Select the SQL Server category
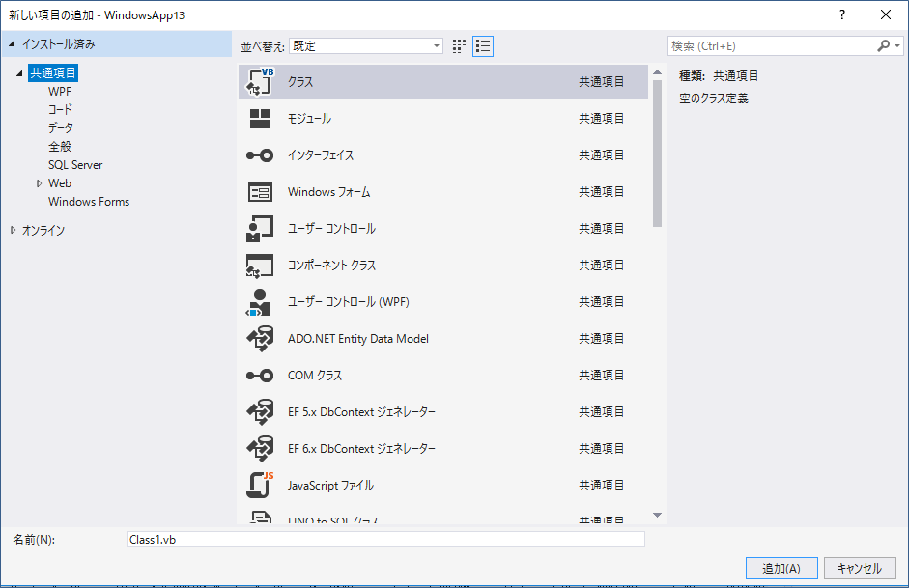This screenshot has height=588, width=909. click(75, 165)
